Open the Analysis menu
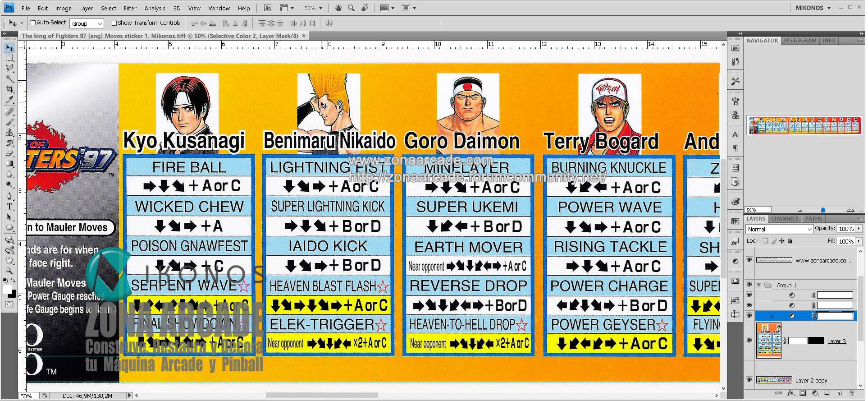868x401 pixels. [155, 8]
